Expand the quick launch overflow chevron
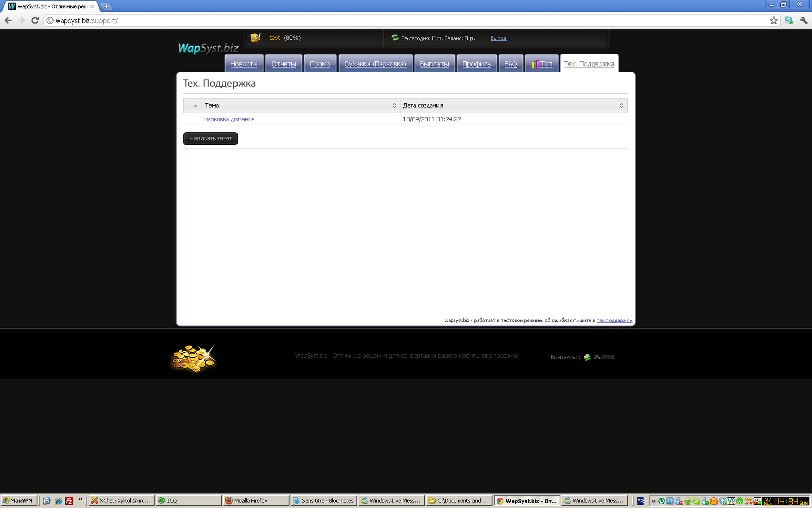 coord(80,499)
